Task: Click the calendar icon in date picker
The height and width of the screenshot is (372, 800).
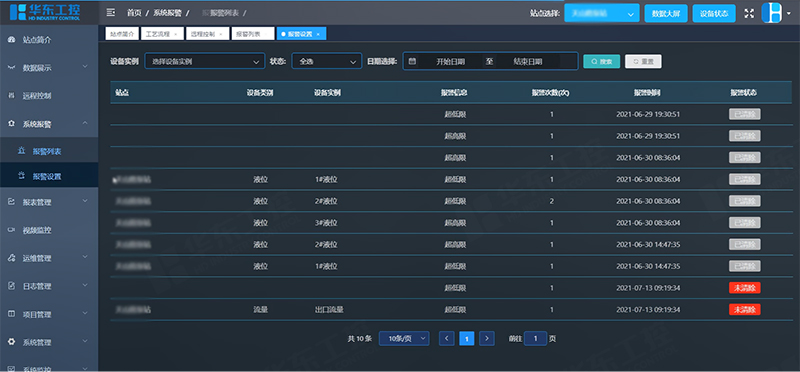Action: [x=412, y=61]
